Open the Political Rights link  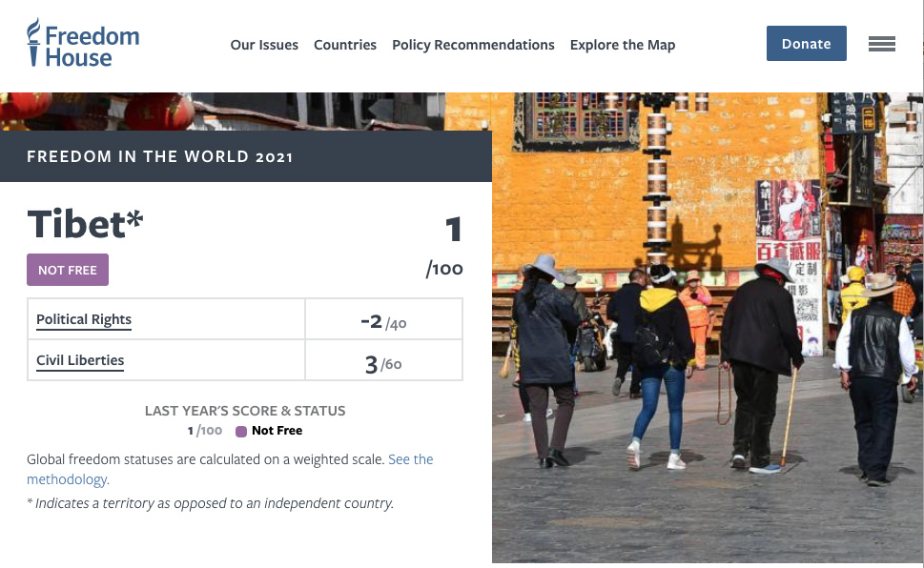click(x=84, y=319)
